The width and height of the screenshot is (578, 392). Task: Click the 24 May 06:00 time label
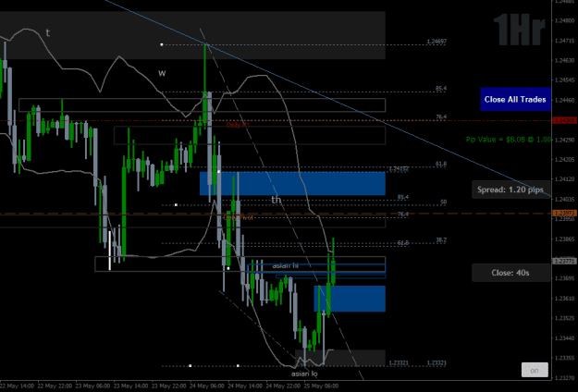(x=208, y=386)
